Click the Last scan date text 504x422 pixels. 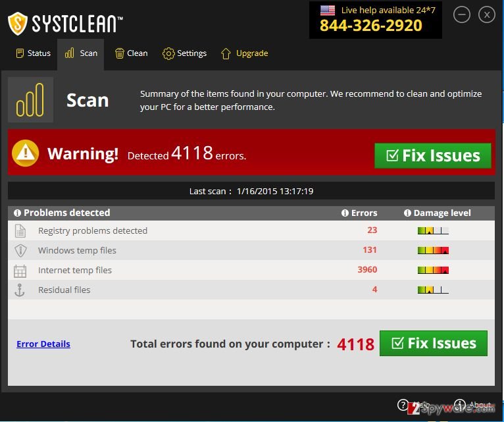coord(275,192)
